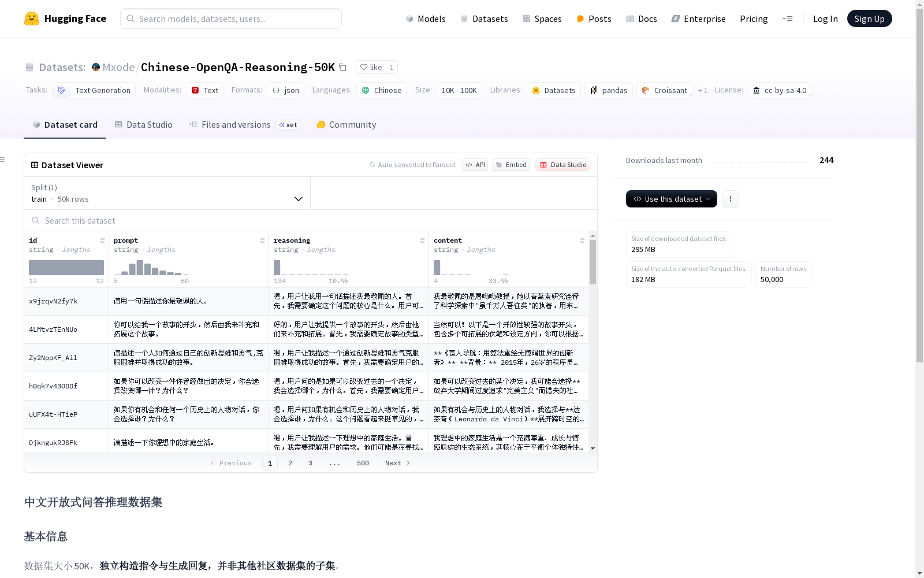Open Datasets from top navigation
This screenshot has width=924, height=578.
click(x=484, y=18)
